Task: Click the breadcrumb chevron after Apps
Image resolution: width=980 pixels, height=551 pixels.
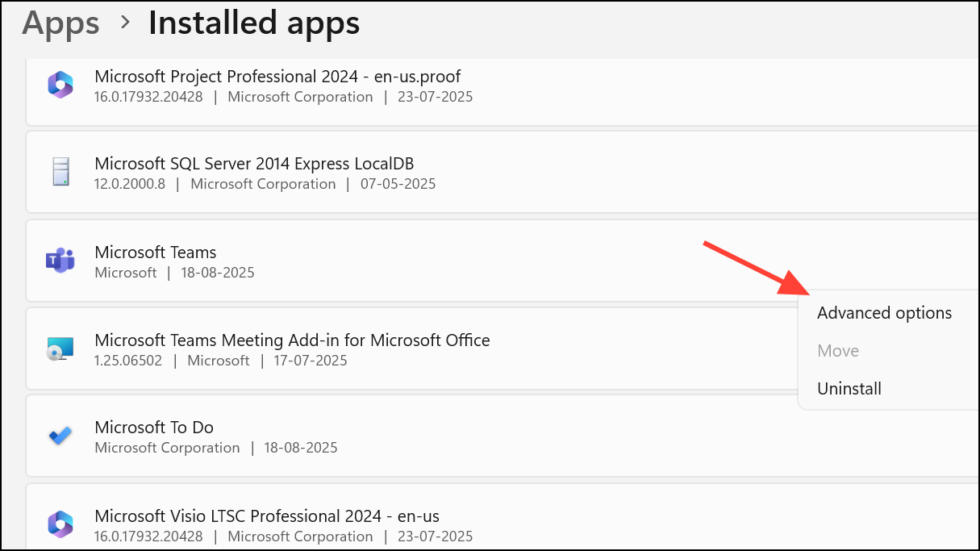Action: (124, 23)
